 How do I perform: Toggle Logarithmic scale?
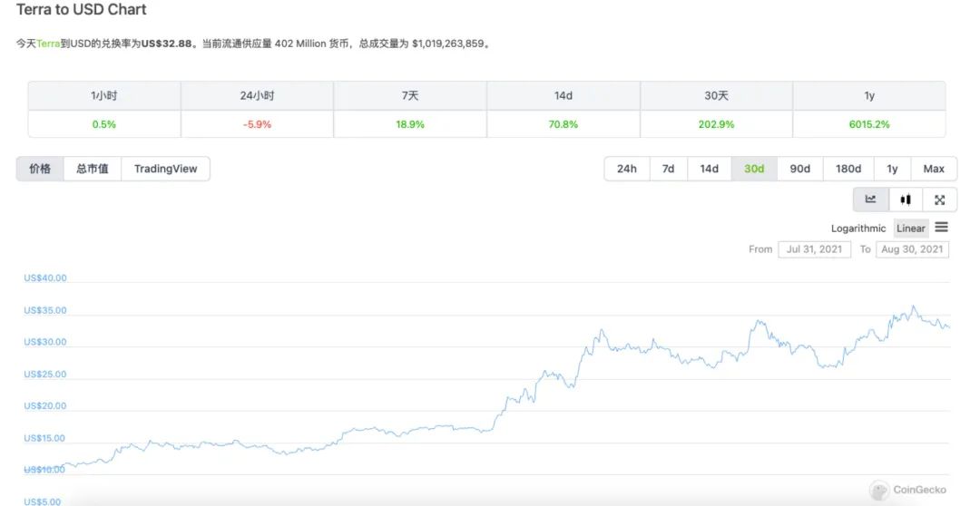tap(858, 229)
